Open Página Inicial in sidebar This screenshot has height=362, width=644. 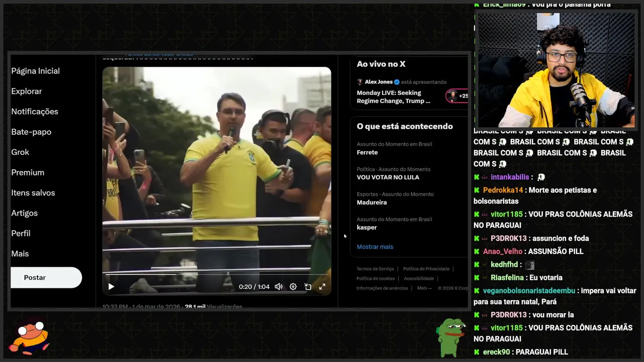[35, 71]
